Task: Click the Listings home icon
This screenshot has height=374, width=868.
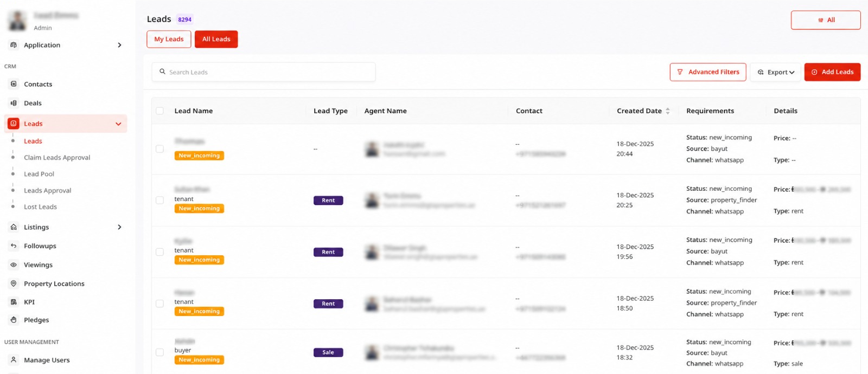Action: tap(14, 227)
